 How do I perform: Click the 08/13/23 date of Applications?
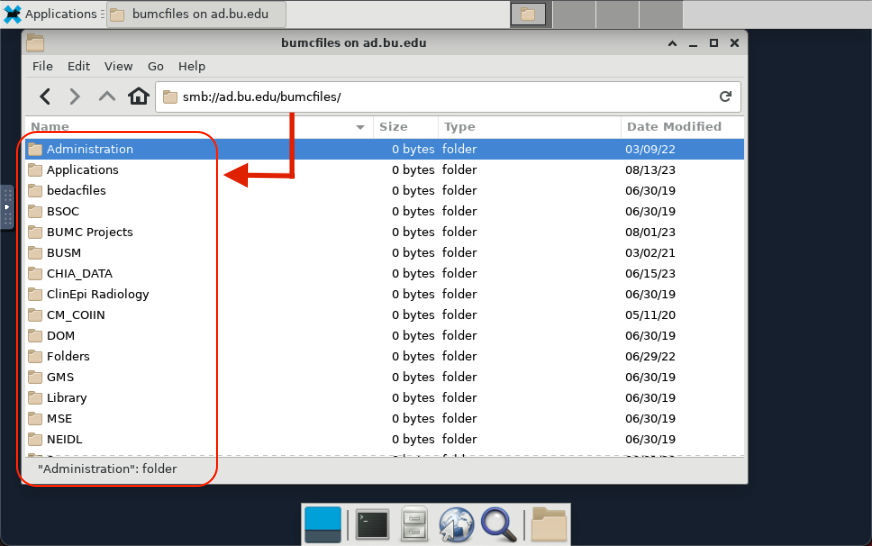[650, 170]
